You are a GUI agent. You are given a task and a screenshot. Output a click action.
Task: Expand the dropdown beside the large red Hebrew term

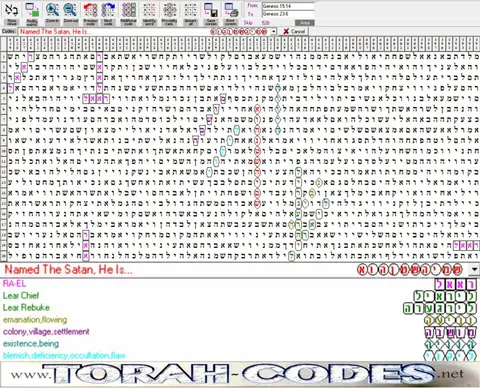point(474,269)
